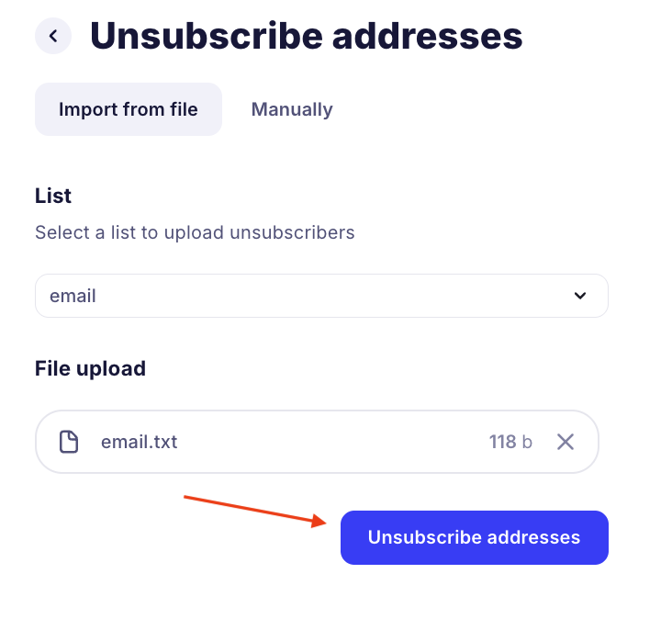Expand the list dropdown chevron arrow
This screenshot has height=641, width=672.
point(579,296)
